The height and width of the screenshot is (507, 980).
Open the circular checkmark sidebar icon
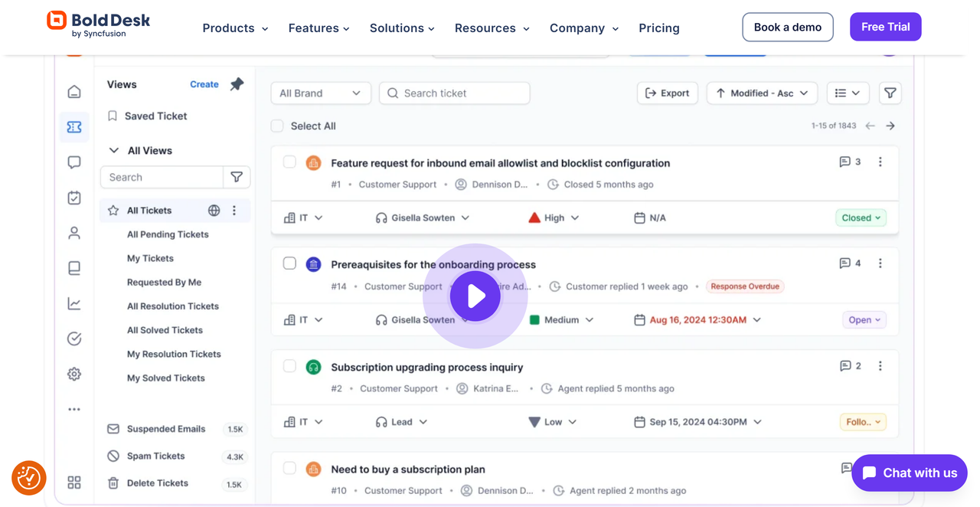pos(74,339)
